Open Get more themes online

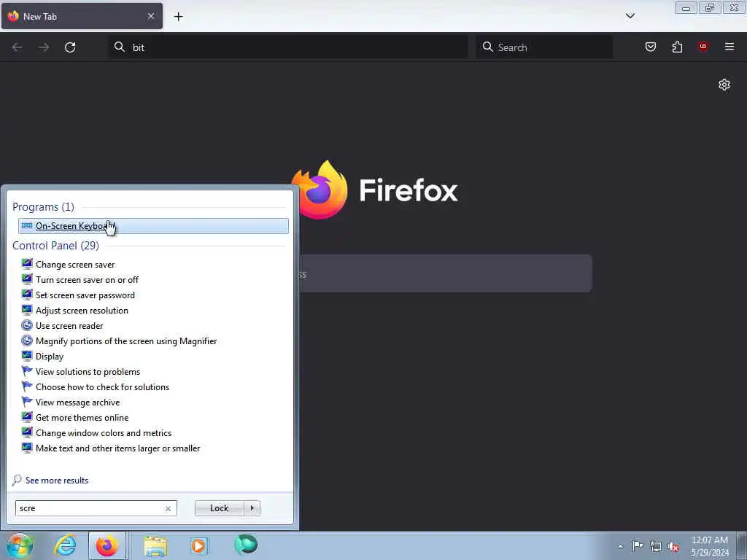(x=82, y=418)
